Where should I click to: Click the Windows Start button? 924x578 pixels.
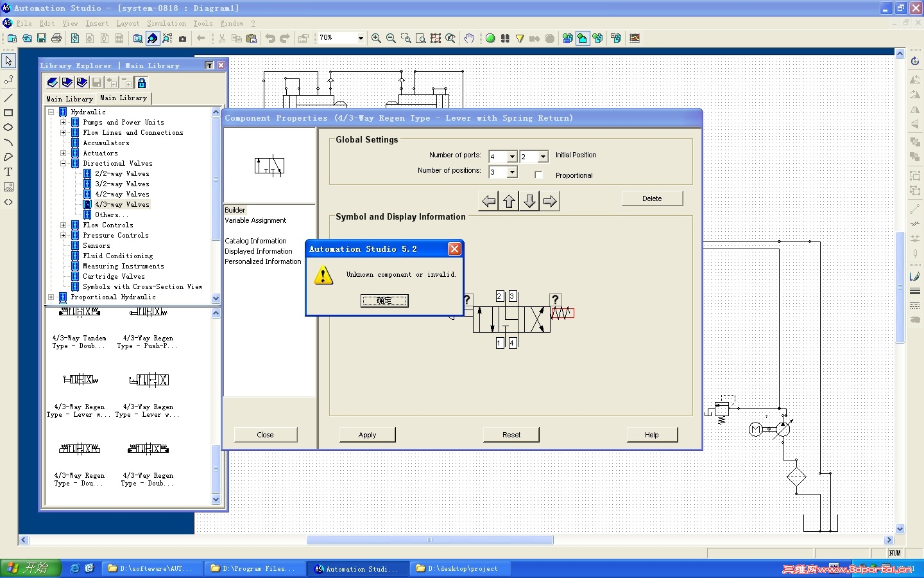point(31,568)
